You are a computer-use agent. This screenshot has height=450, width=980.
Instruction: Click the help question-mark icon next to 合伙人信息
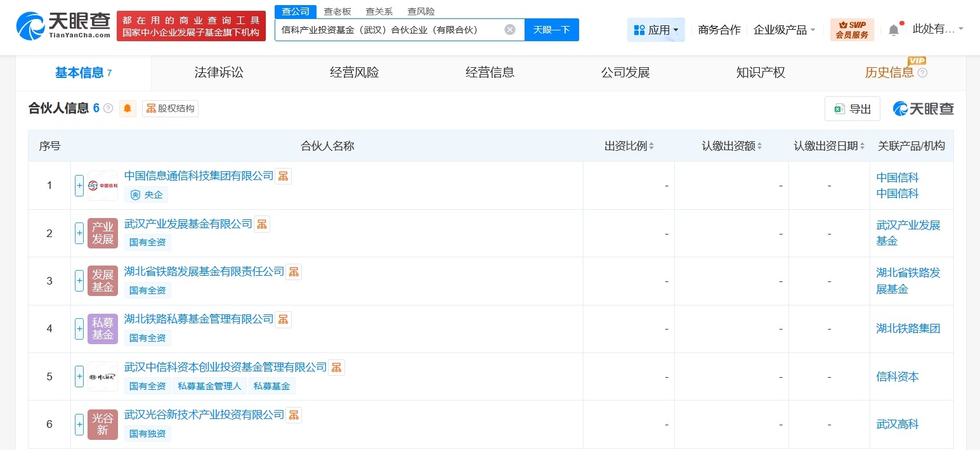(x=109, y=108)
